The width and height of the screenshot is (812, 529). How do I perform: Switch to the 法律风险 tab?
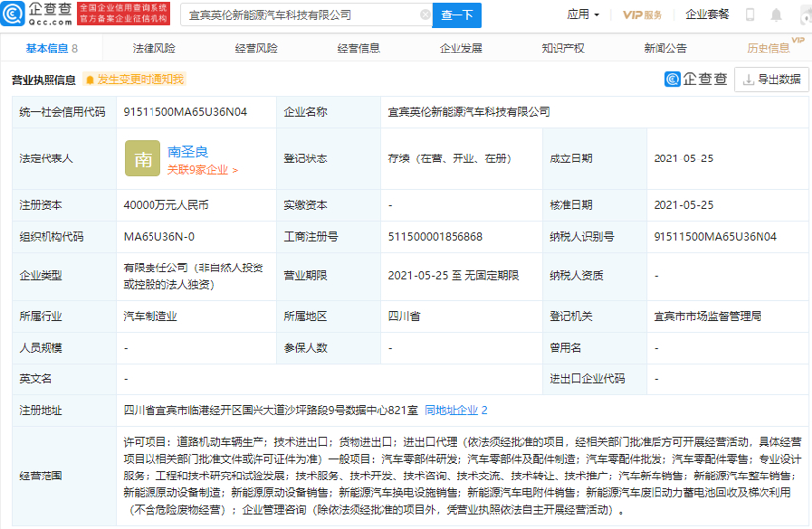[x=153, y=49]
